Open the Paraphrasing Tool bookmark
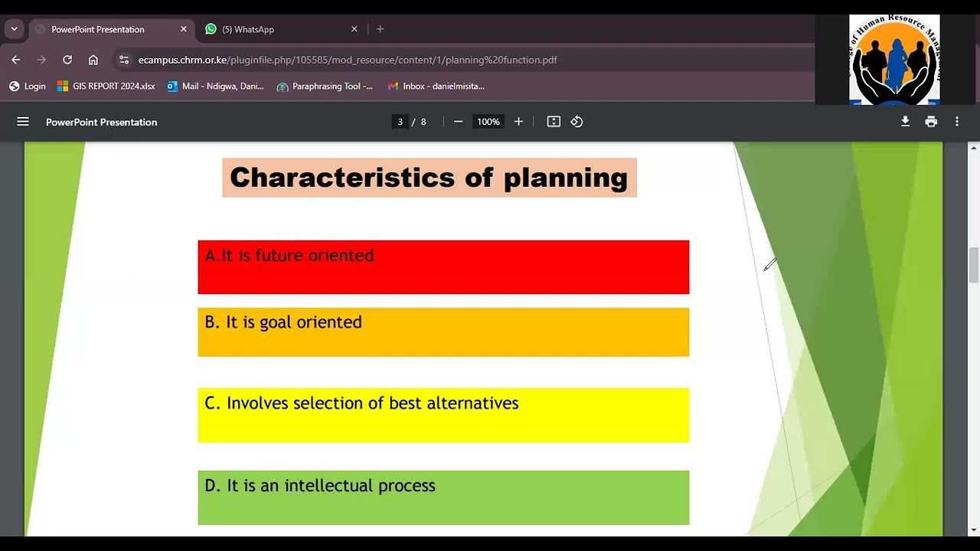 (x=325, y=86)
